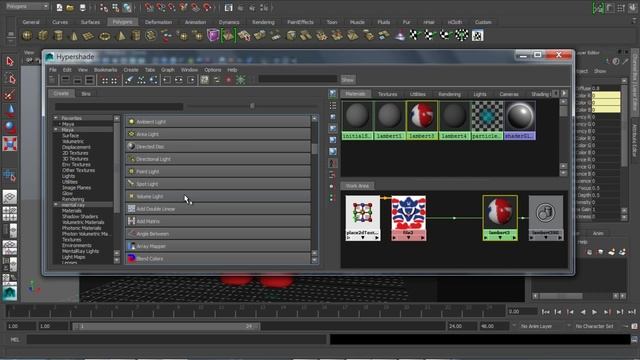Create a polygon cube from the shelf
The image size is (640, 360).
coord(43,36)
